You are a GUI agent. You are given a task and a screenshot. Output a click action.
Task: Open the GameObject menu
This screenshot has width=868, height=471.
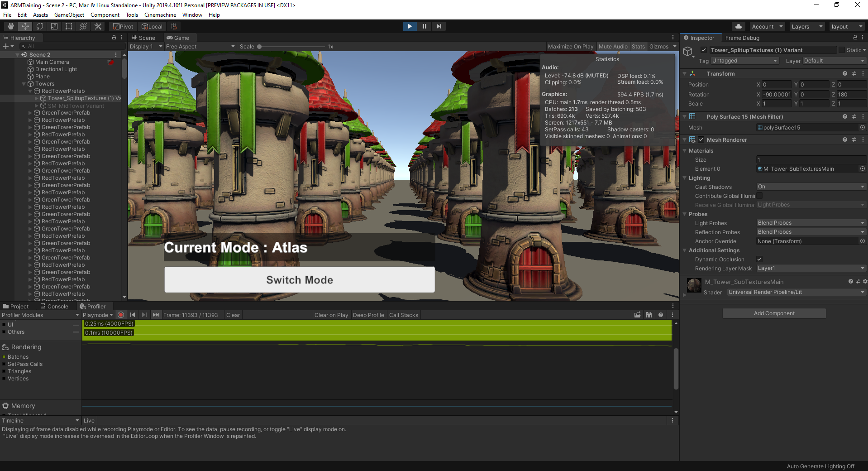pyautogui.click(x=69, y=15)
